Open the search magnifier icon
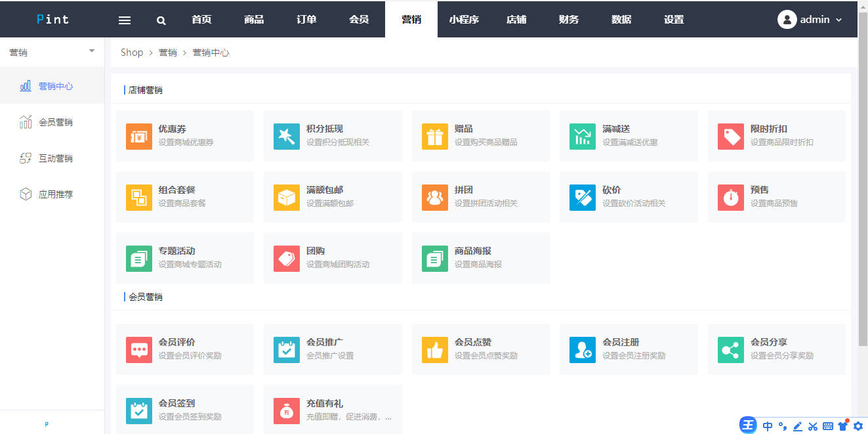868x434 pixels. tap(161, 20)
